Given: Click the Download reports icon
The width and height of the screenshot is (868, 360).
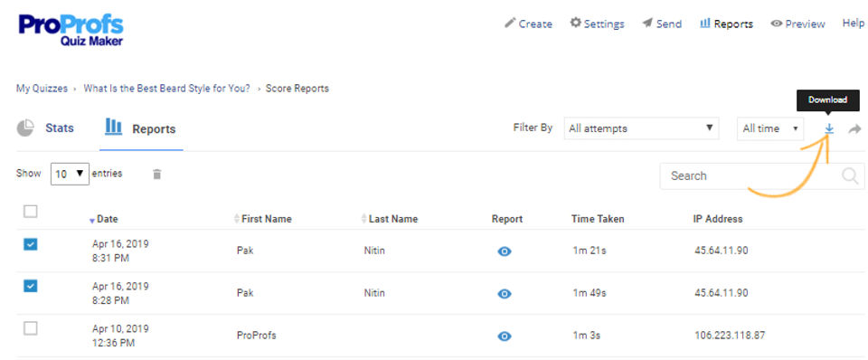Looking at the screenshot, I should click(829, 128).
